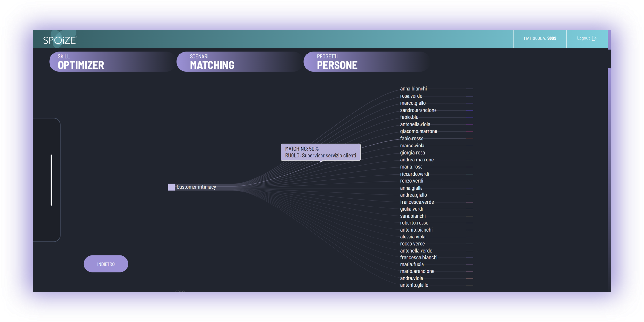Select the Customer intimacy square marker
The width and height of the screenshot is (644, 322).
(x=171, y=187)
